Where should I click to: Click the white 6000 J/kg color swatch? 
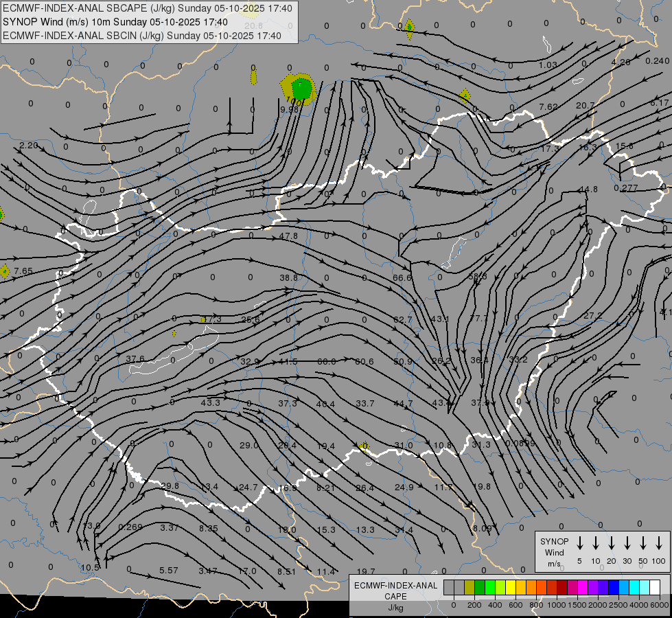point(655,588)
